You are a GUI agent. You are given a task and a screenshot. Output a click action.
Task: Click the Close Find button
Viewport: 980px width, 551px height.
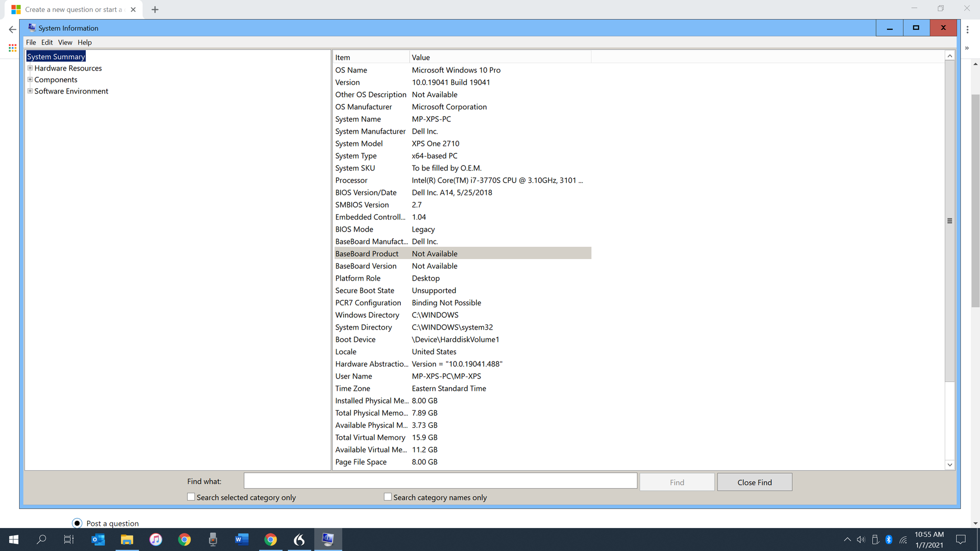[x=755, y=482]
